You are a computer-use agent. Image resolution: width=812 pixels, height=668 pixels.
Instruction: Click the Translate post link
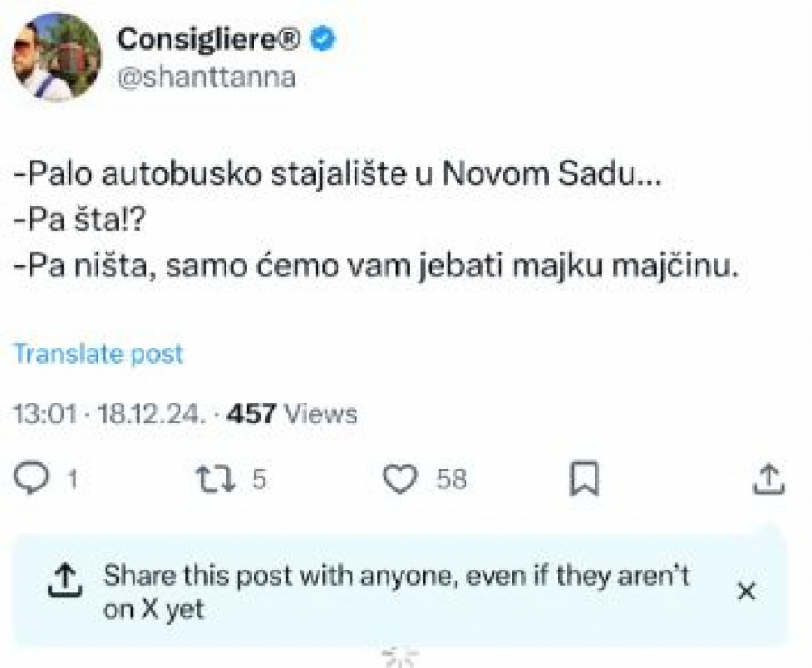pyautogui.click(x=98, y=354)
